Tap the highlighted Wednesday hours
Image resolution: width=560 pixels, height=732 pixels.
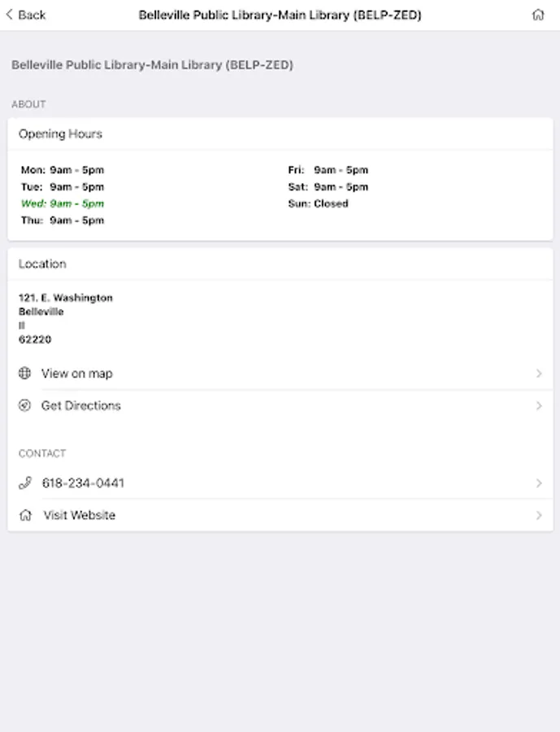63,203
